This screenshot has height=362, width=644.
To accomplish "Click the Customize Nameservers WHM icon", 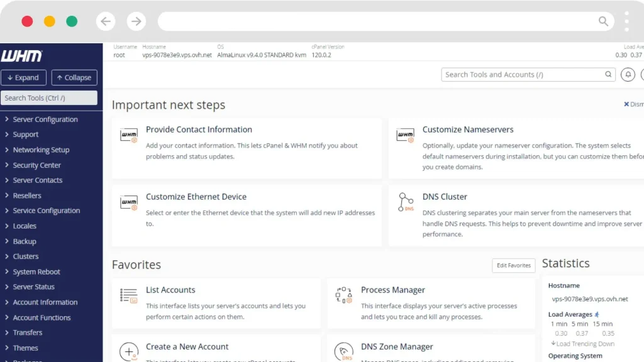I will coord(406,134).
